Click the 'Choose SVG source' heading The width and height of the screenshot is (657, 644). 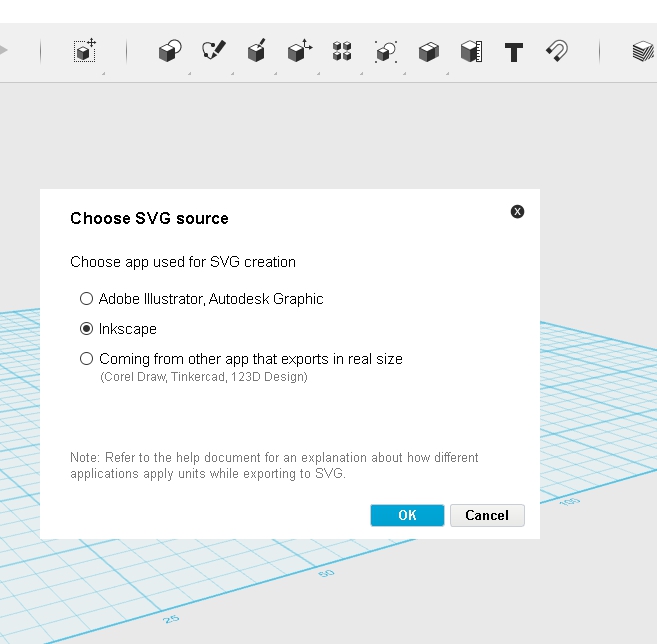coord(149,218)
